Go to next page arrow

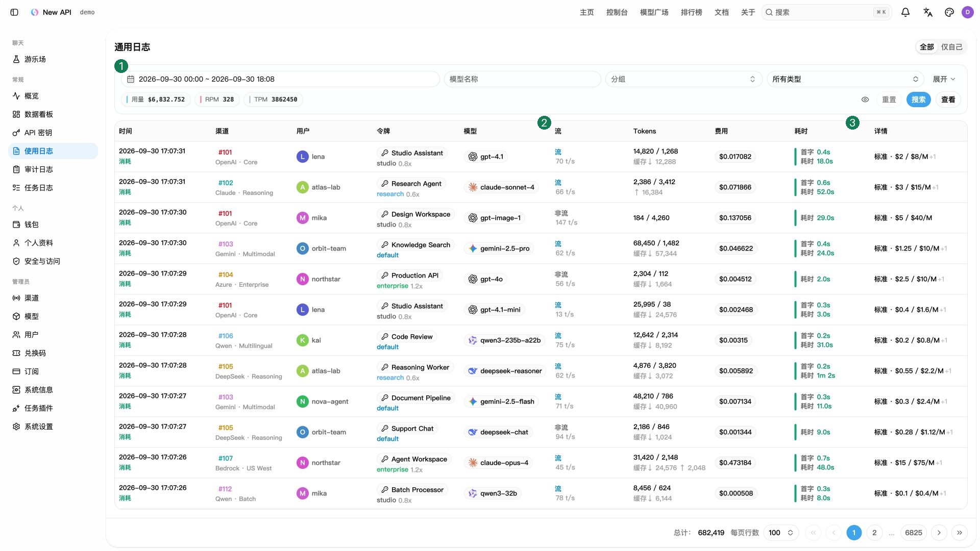(x=939, y=533)
